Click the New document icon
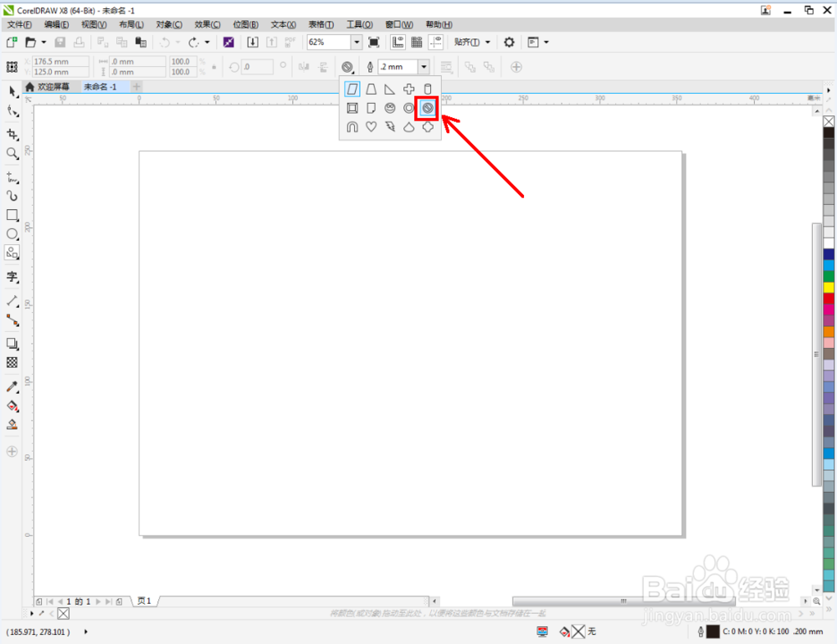This screenshot has width=837, height=644. 12,42
